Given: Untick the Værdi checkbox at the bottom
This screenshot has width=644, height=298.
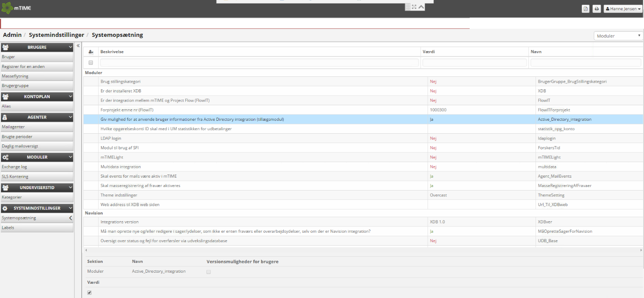Looking at the screenshot, I should (x=89, y=292).
